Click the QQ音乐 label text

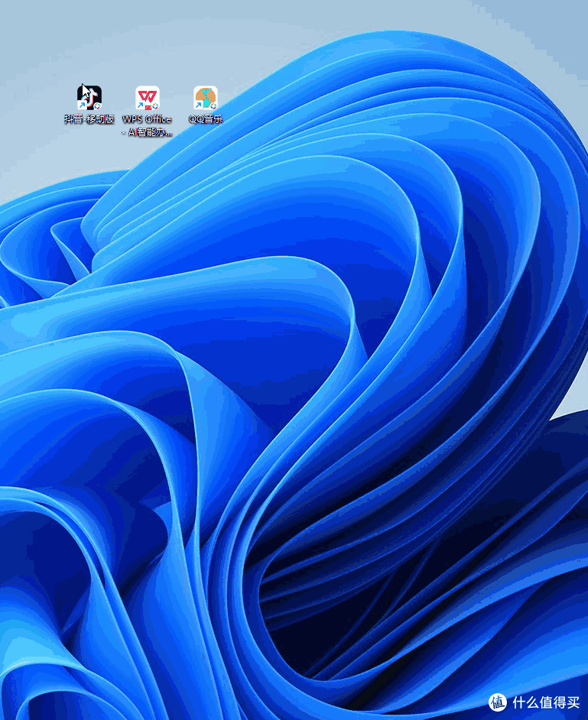(x=206, y=119)
